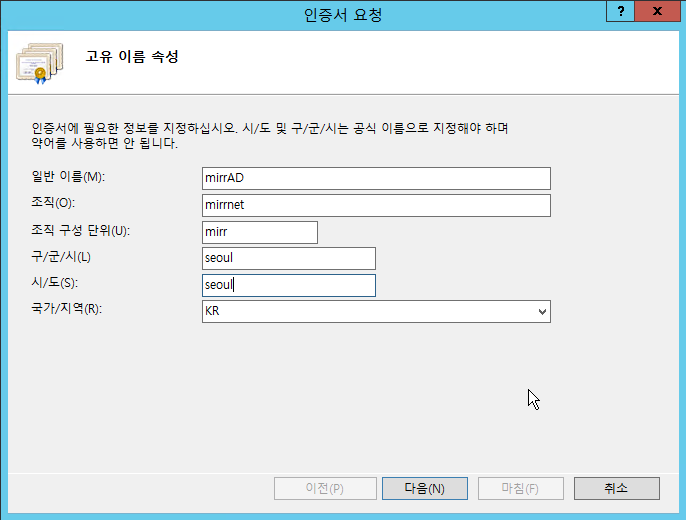686x520 pixels.
Task: Click the 조직 구성 단위(U): label
Action: pyautogui.click(x=80, y=230)
